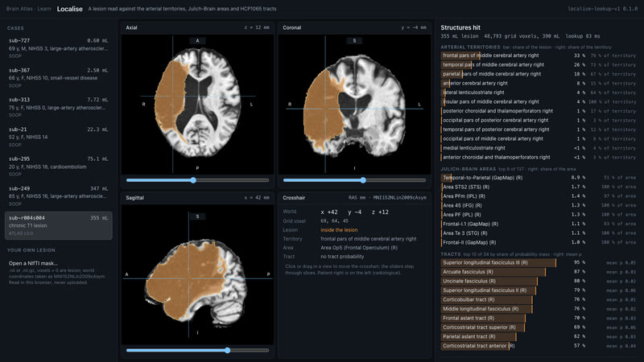Click the Corticobulbar tract (R) row
Image resolution: width=644 pixels, height=362 pixels.
539,299
